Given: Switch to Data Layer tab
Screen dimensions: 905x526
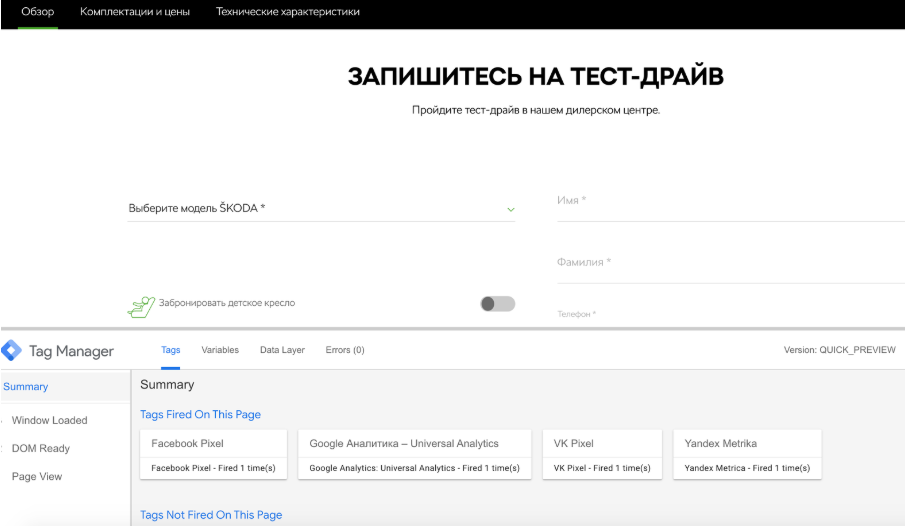Looking at the screenshot, I should coord(282,350).
